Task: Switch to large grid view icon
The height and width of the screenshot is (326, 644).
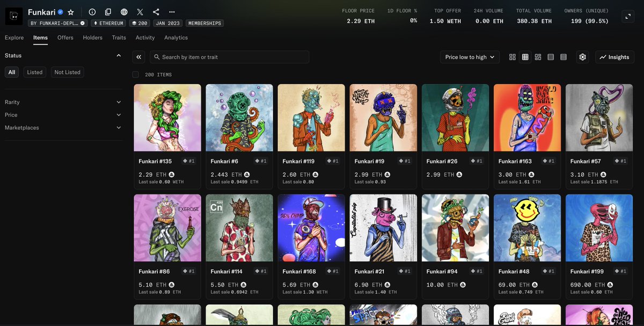Action: (x=513, y=57)
